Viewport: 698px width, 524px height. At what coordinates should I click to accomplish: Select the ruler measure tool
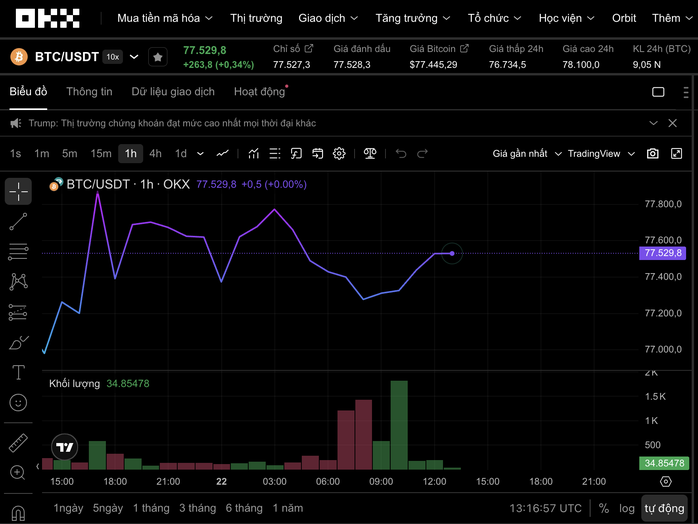18,443
